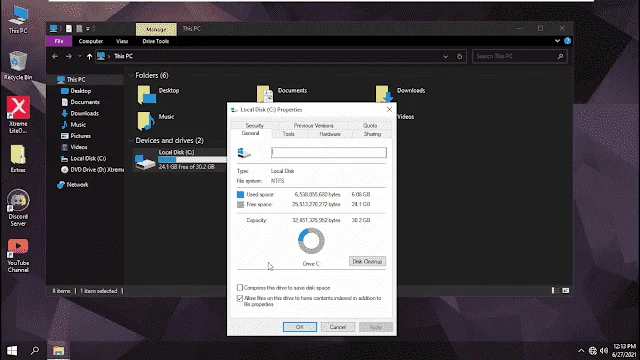This screenshot has height=360, width=640.
Task: Select This PC in navigation pane
Action: tap(76, 80)
